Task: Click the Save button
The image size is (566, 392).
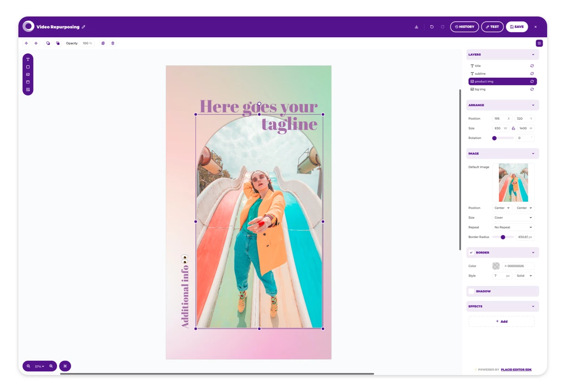Action: (x=517, y=27)
